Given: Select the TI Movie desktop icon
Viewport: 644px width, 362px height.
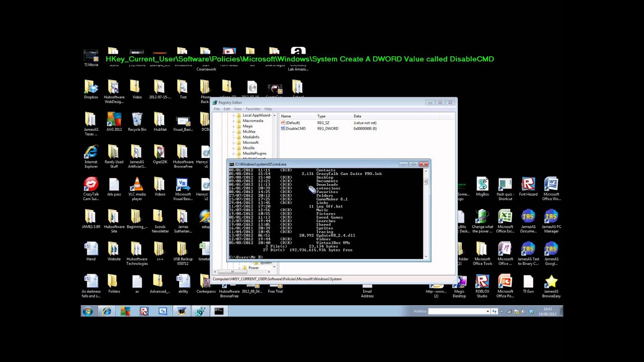Looking at the screenshot, I should point(91,58).
